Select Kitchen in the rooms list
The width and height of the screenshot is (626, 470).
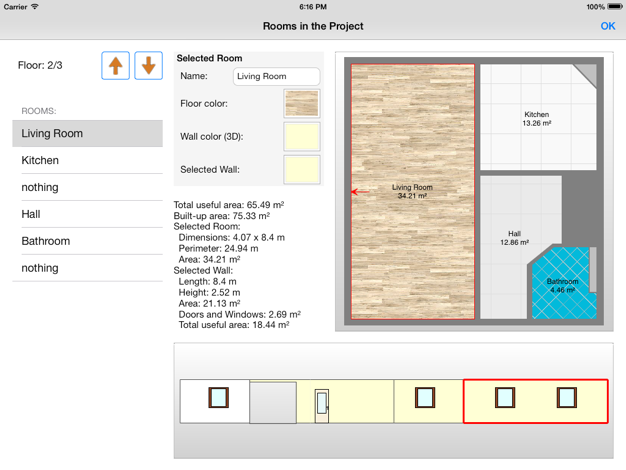point(87,161)
